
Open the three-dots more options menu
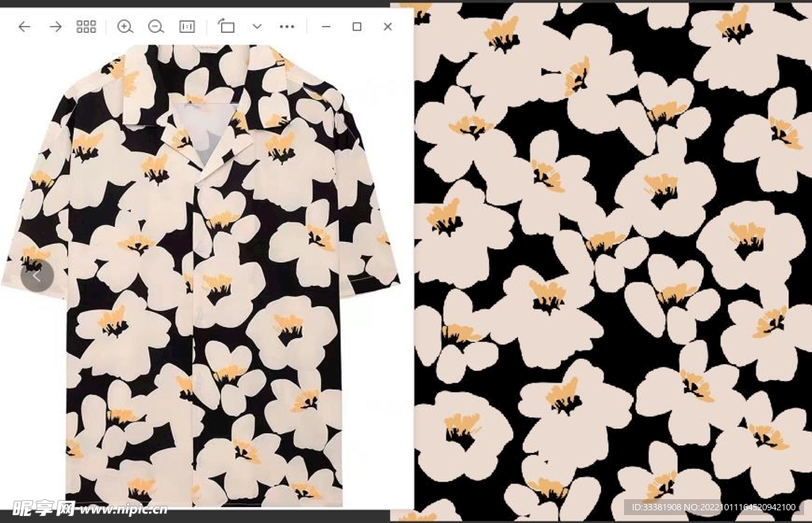point(287,27)
